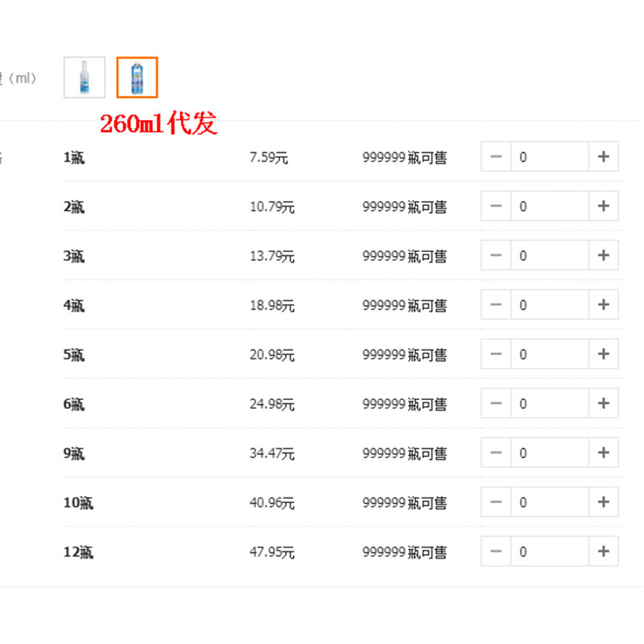Viewport: 644px width, 644px height.
Task: Focus the quantity field for 3瓶
Action: (x=550, y=256)
